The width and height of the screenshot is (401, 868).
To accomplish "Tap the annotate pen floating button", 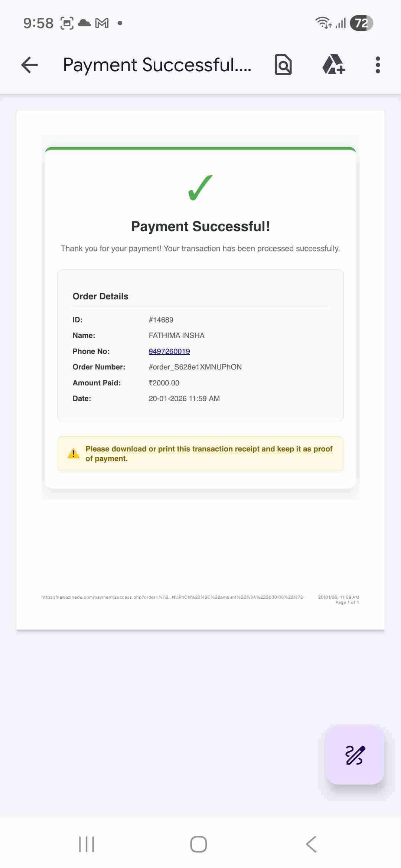I will click(x=355, y=755).
